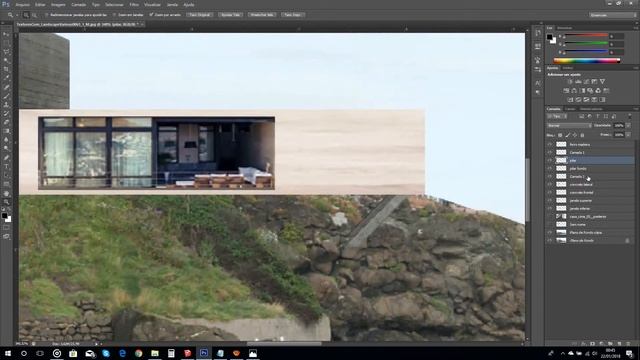Open the Arquivo menu
640x360 pixels.
coord(22,5)
